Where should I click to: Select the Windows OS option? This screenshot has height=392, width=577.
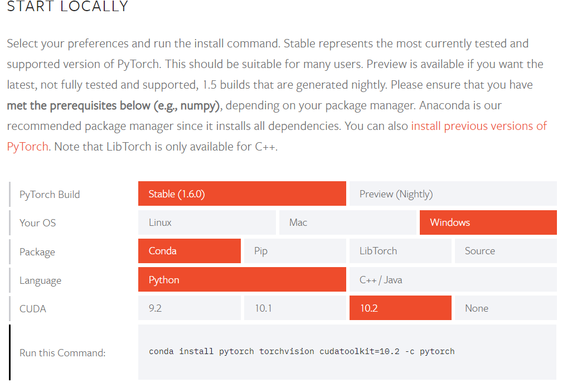tap(488, 222)
